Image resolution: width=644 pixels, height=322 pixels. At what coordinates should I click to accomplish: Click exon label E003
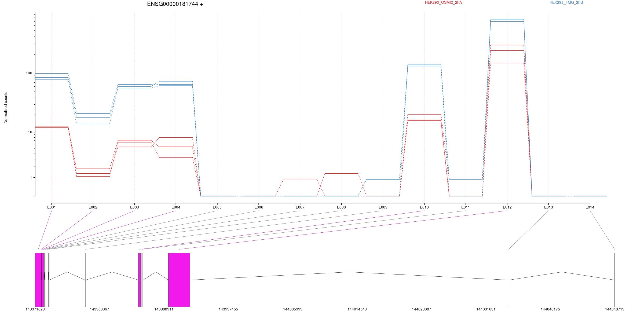pyautogui.click(x=134, y=207)
